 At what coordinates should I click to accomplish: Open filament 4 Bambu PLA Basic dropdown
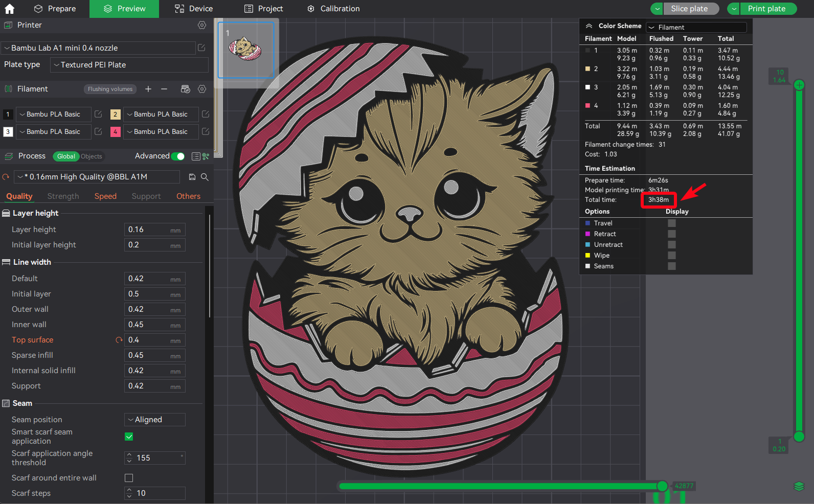click(161, 132)
